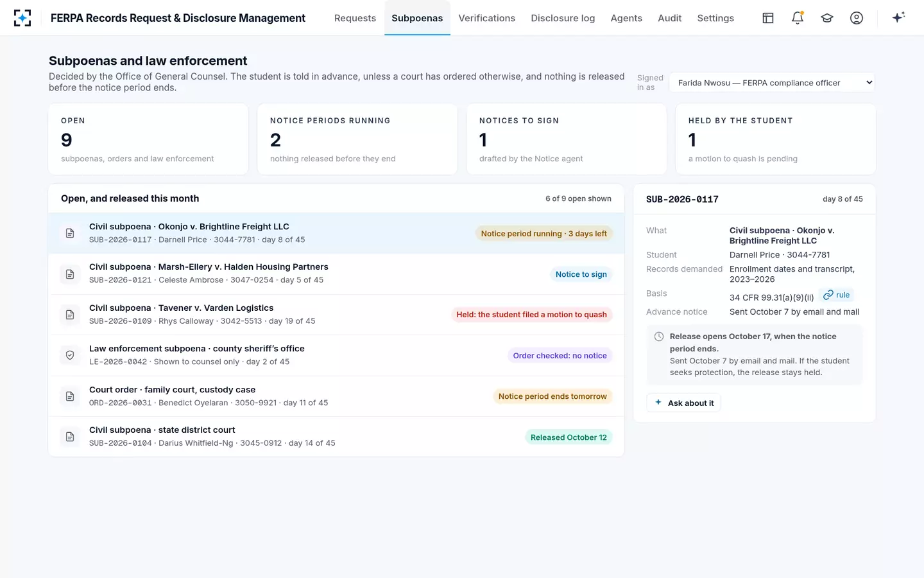Click the Notice to sign badge

[581, 274]
